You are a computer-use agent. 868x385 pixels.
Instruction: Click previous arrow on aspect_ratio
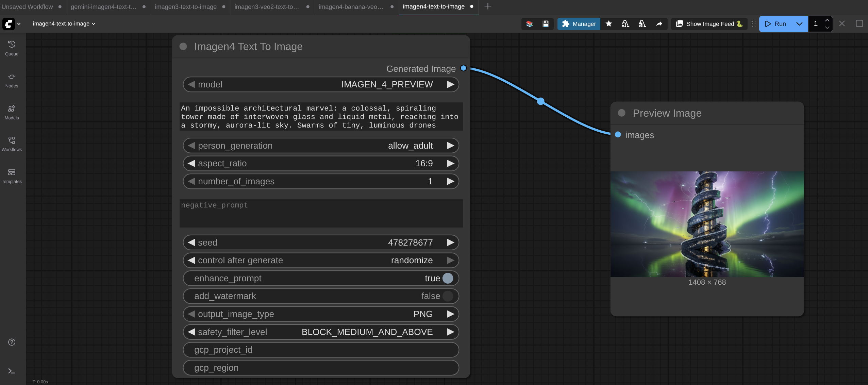pos(191,163)
